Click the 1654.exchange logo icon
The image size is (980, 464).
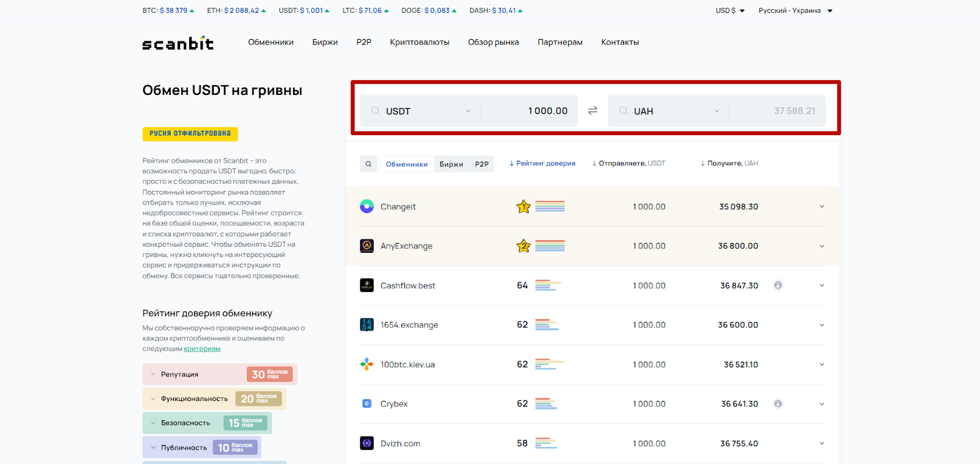(367, 324)
